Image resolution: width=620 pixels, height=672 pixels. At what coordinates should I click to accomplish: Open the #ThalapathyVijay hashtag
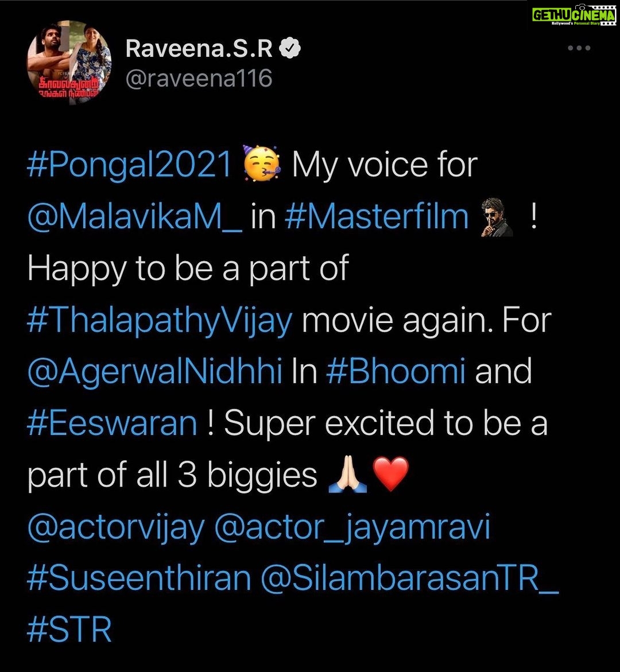(160, 321)
